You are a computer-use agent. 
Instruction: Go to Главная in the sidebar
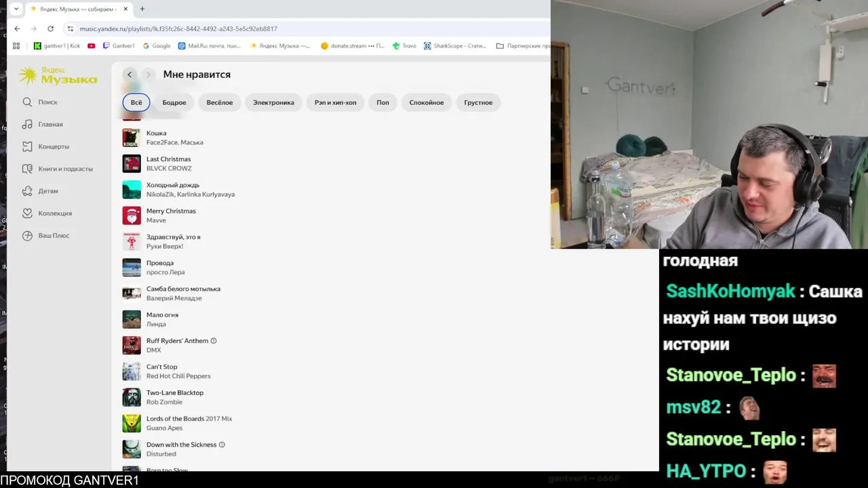[42, 124]
